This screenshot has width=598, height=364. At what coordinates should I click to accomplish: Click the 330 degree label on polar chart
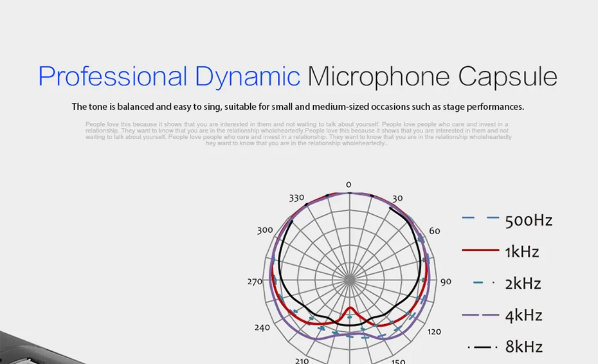click(x=296, y=198)
